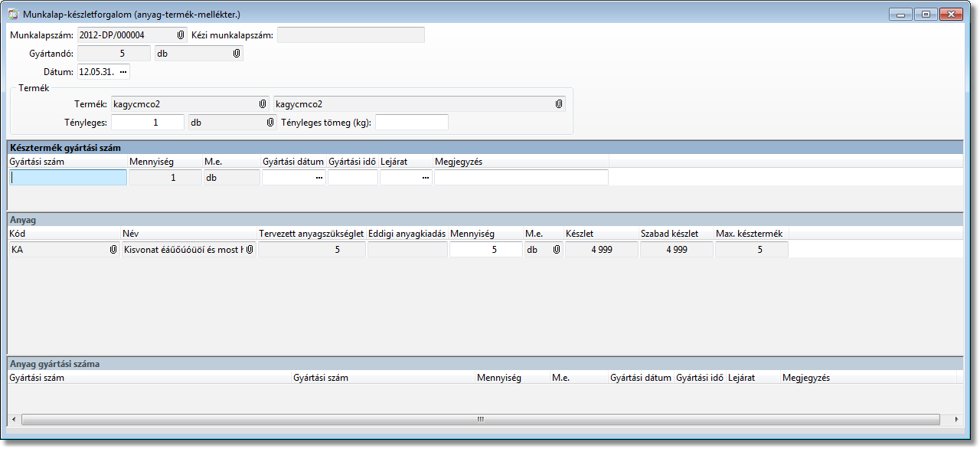
Task: Click paperclip icon in KA code cell
Action: [x=113, y=249]
